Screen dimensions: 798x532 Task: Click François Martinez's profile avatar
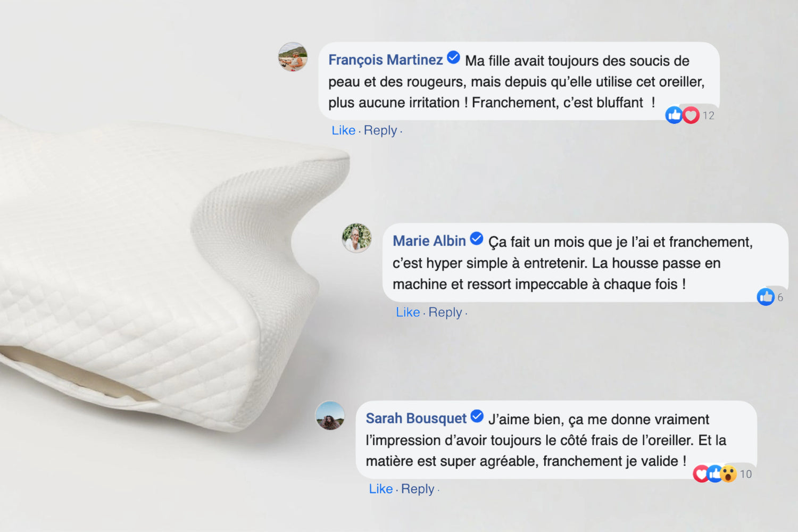click(x=293, y=57)
